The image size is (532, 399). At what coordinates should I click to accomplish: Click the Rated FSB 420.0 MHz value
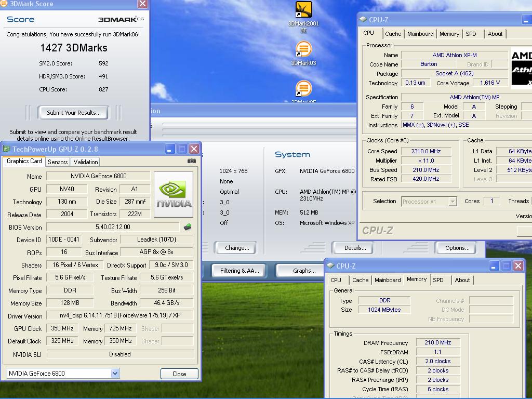426,179
